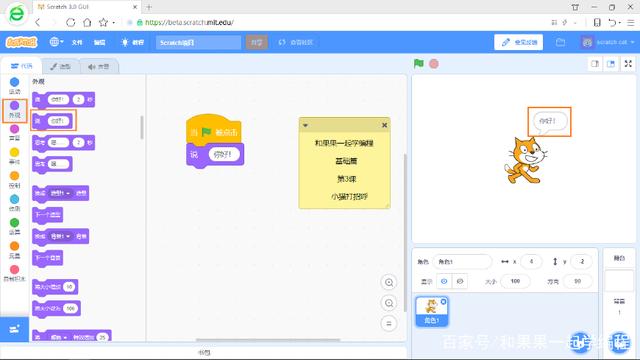Screen dimensions: 640x360
Task: Click the workspace horizontal scrollbar
Action: pyautogui.click(x=268, y=339)
